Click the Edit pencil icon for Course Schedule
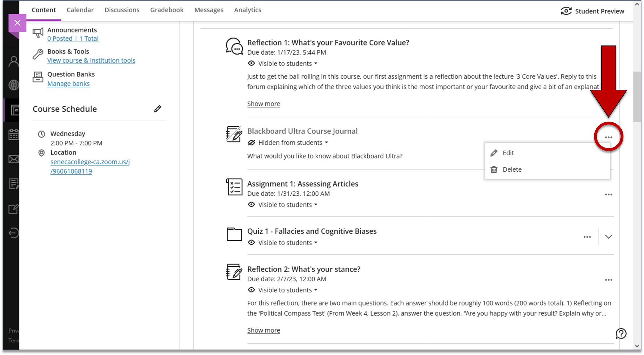The height and width of the screenshot is (355, 644). (157, 108)
